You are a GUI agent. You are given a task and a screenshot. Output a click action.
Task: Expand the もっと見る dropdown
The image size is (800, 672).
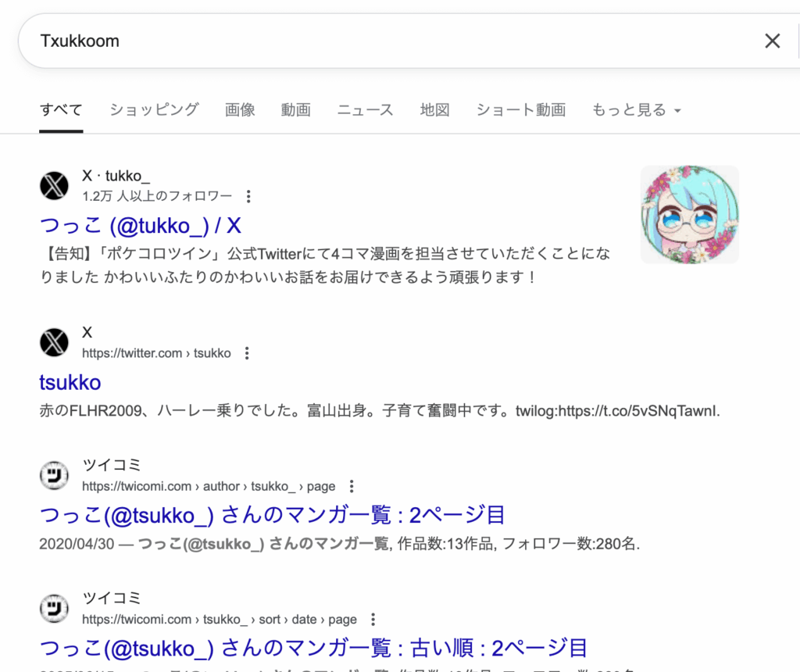click(x=636, y=109)
